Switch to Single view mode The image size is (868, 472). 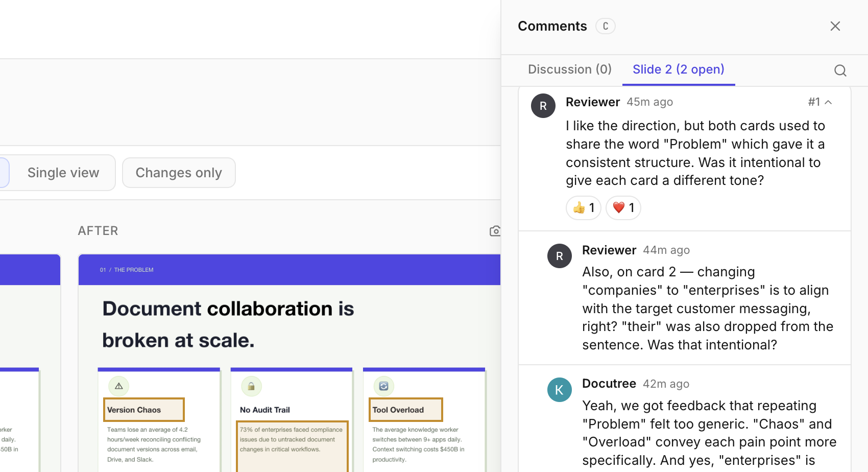point(63,173)
